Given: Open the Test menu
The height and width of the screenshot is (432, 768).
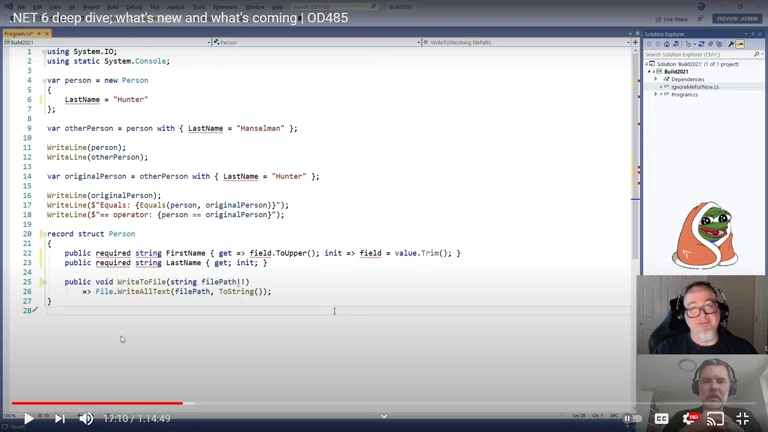Looking at the screenshot, I should [154, 7].
